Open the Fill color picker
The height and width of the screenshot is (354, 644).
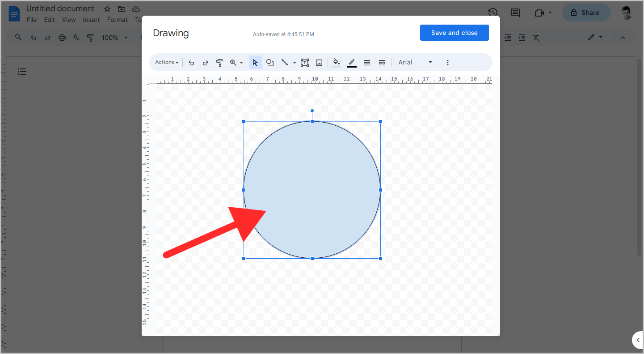point(336,62)
